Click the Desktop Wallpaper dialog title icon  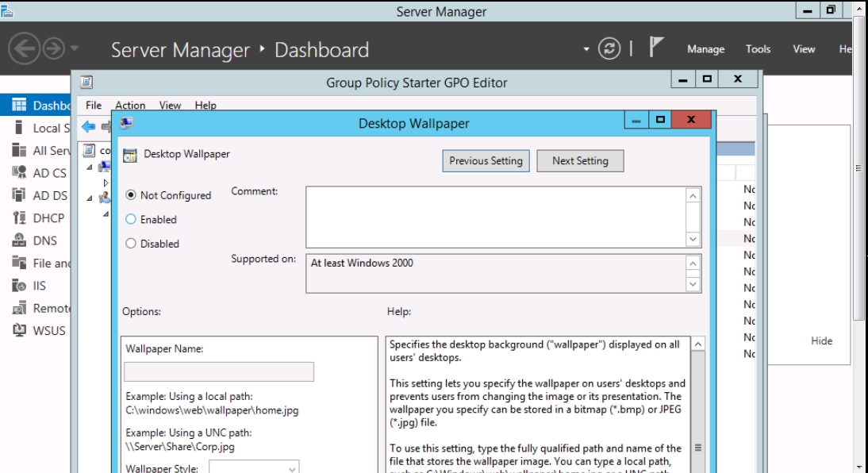click(x=126, y=123)
